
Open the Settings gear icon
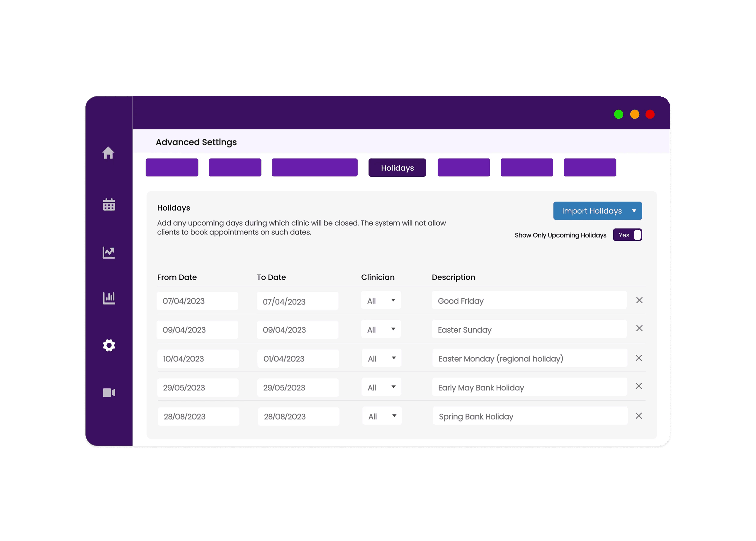pos(109,345)
